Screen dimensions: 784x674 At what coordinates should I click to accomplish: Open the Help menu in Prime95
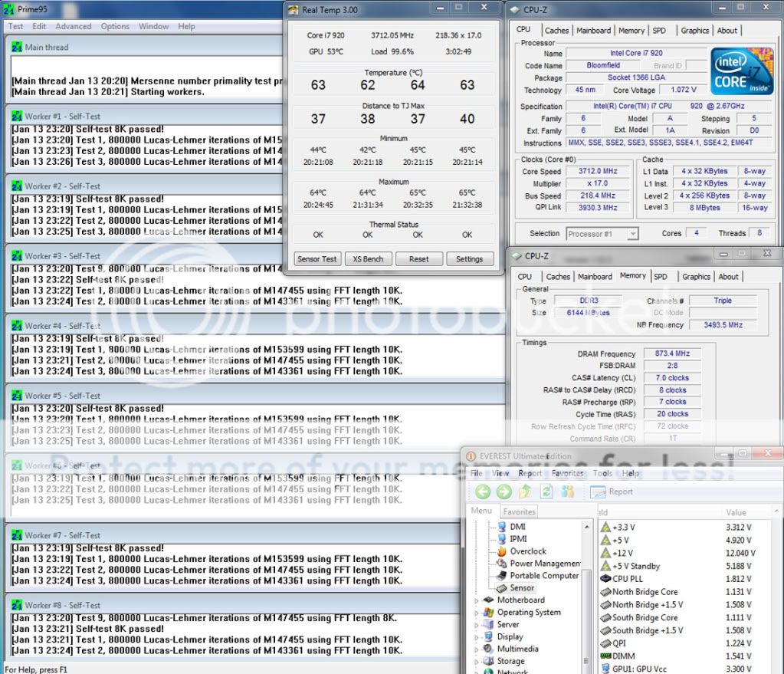186,26
